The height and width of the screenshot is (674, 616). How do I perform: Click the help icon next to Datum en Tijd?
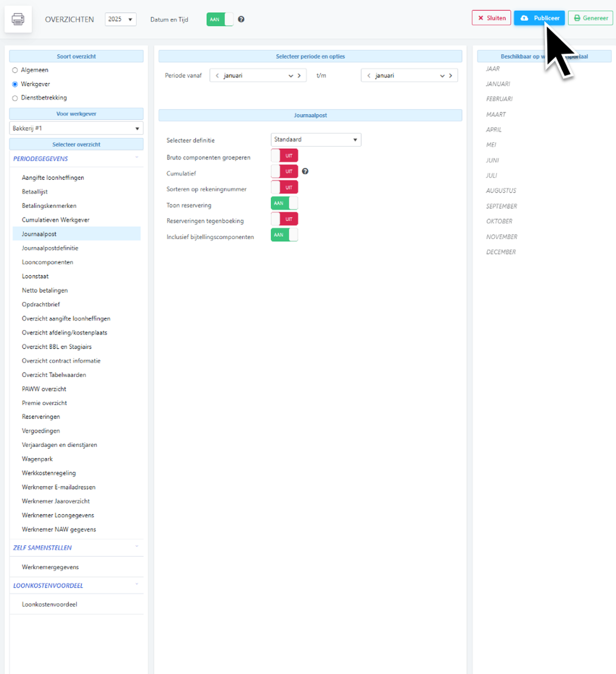click(x=241, y=19)
